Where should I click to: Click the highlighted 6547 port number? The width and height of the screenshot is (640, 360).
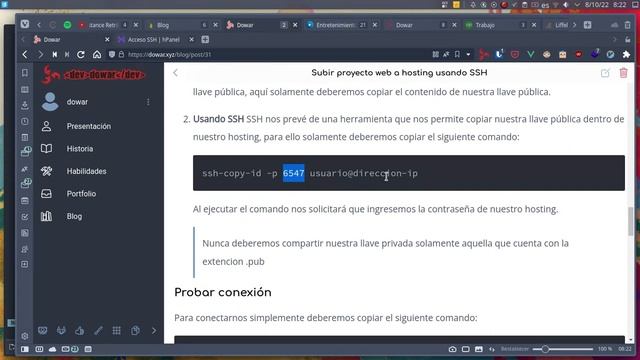pyautogui.click(x=293, y=173)
